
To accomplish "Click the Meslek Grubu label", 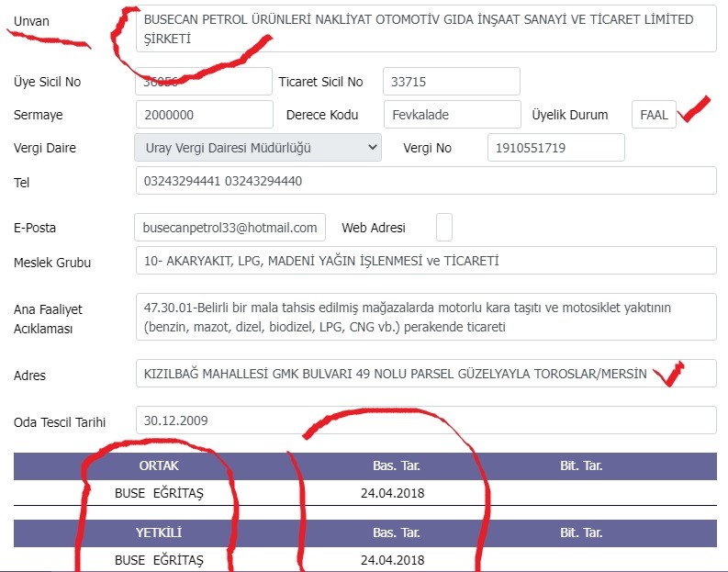I will [52, 263].
